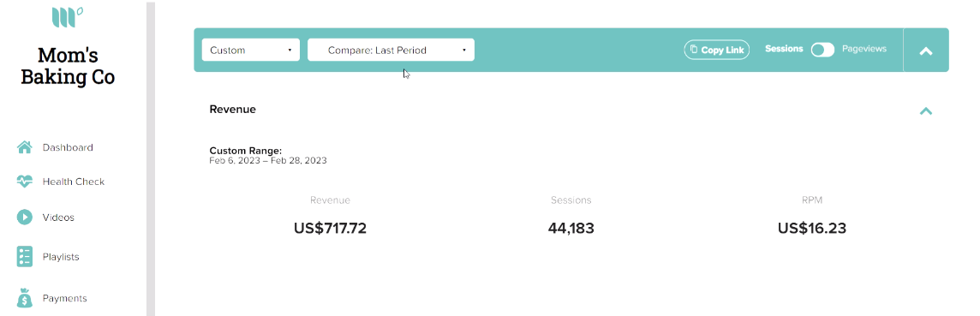This screenshot has height=316, width=980.
Task: Click the Payments money bag icon
Action: click(24, 298)
